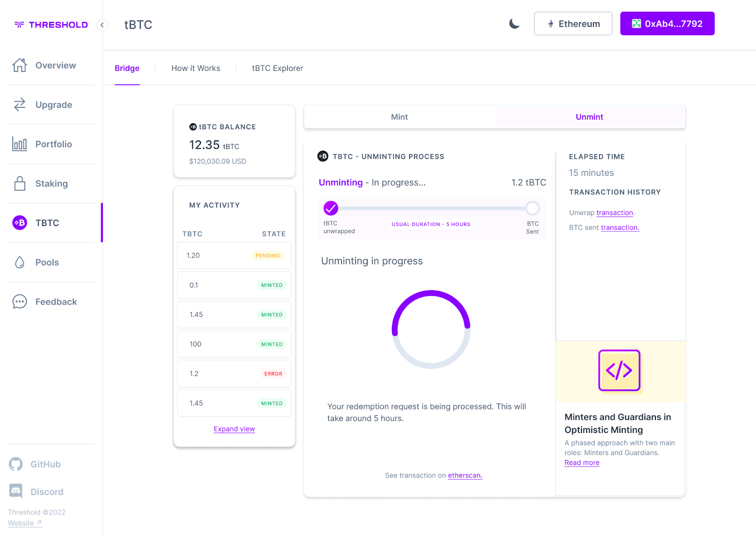Navigate to Staking
Viewport: 756px width, 536px height.
pyautogui.click(x=52, y=183)
